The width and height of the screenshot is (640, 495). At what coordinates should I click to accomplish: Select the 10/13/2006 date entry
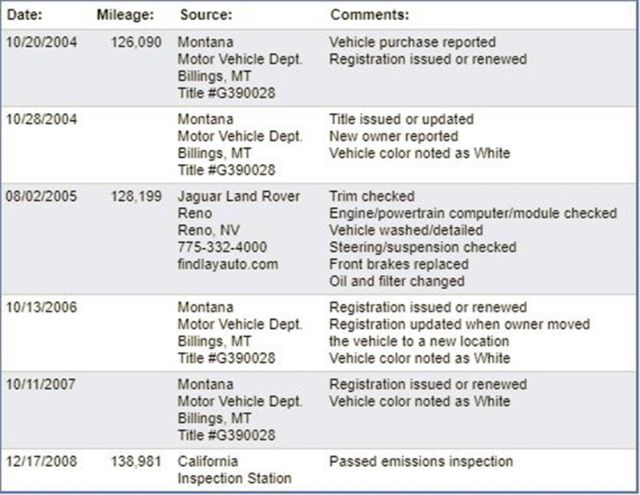point(41,307)
